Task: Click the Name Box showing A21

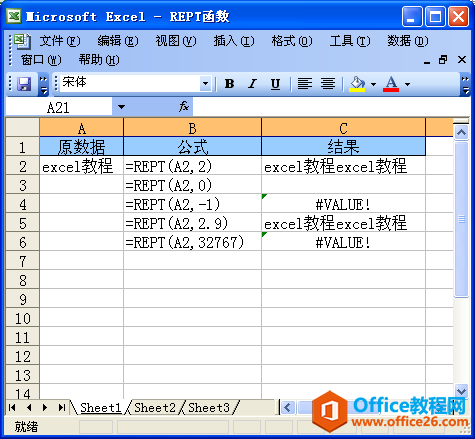Action: pyautogui.click(x=59, y=107)
